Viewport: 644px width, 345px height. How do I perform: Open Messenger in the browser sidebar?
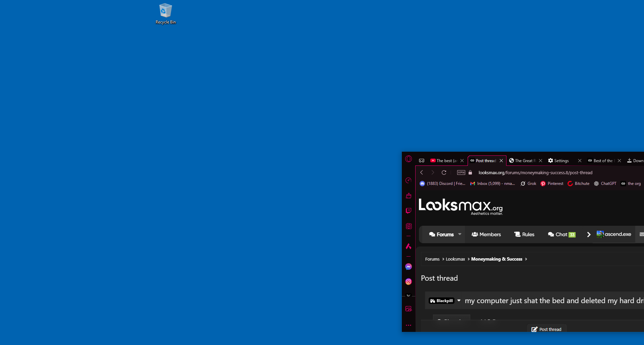pos(408,267)
